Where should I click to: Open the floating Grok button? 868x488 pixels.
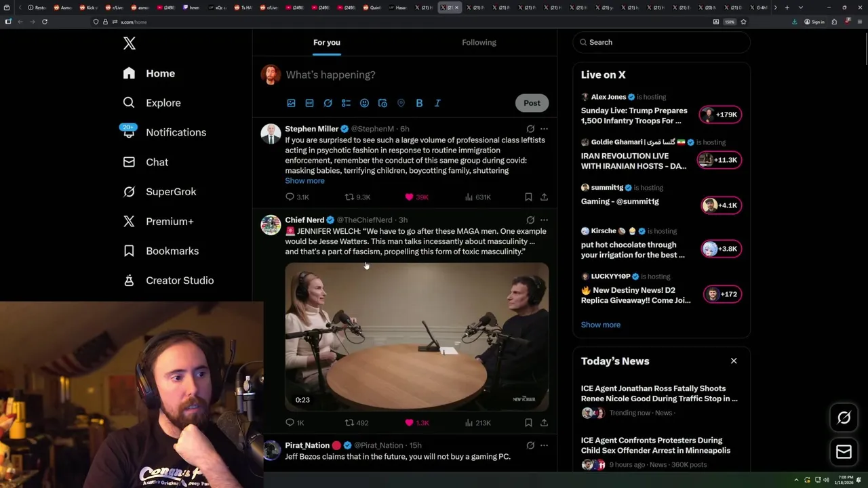pyautogui.click(x=844, y=418)
